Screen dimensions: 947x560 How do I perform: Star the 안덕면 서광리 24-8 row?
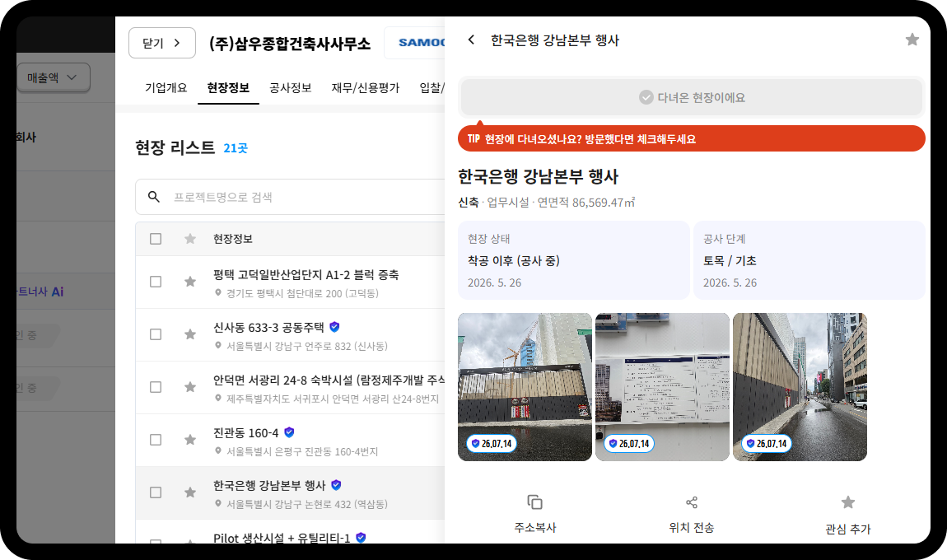tap(190, 386)
